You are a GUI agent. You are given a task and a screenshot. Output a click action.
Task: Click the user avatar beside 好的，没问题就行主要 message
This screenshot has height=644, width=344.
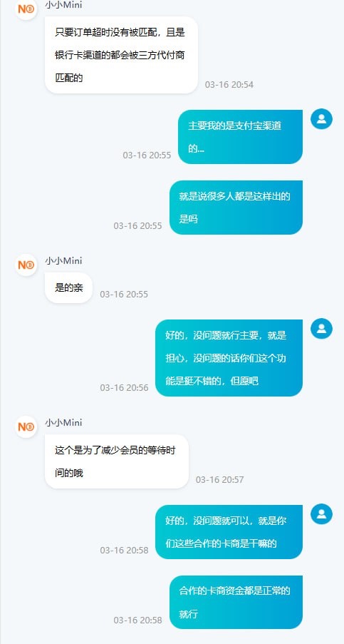pyautogui.click(x=321, y=329)
